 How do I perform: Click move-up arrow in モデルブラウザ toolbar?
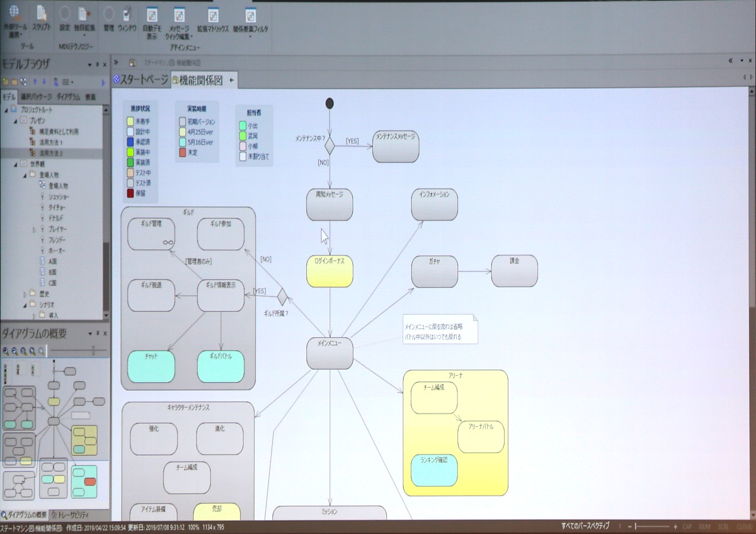pyautogui.click(x=35, y=82)
